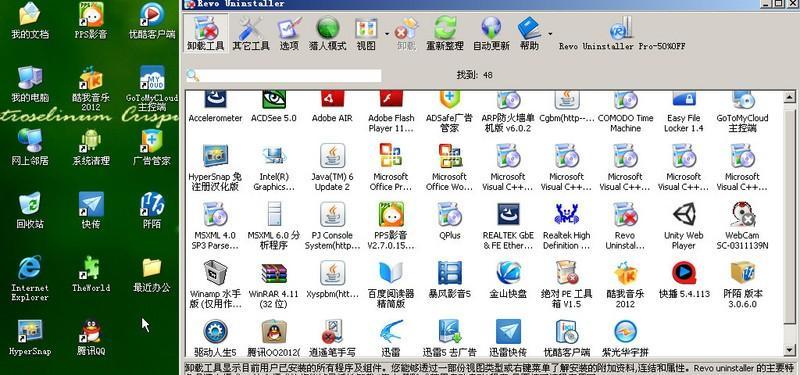
Task: Select MSXML 6.0 分析程序 entry
Action: click(x=273, y=226)
